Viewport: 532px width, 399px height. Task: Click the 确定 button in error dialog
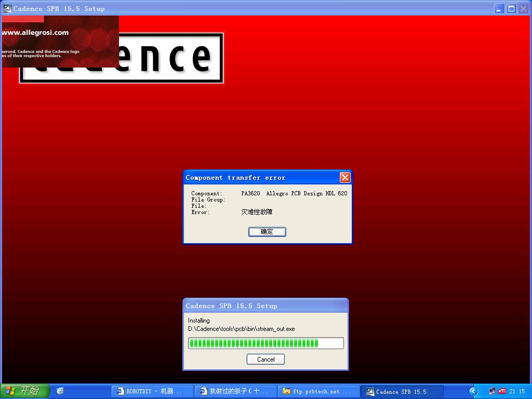[x=267, y=232]
